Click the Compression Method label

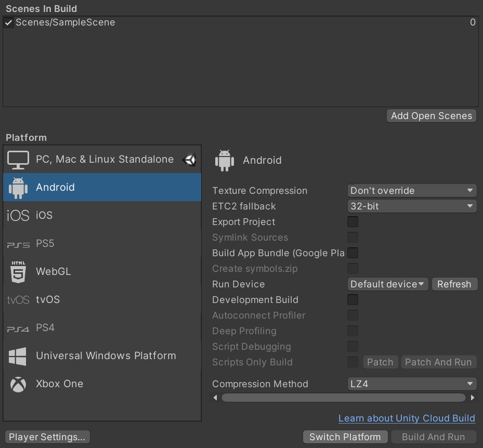[260, 384]
